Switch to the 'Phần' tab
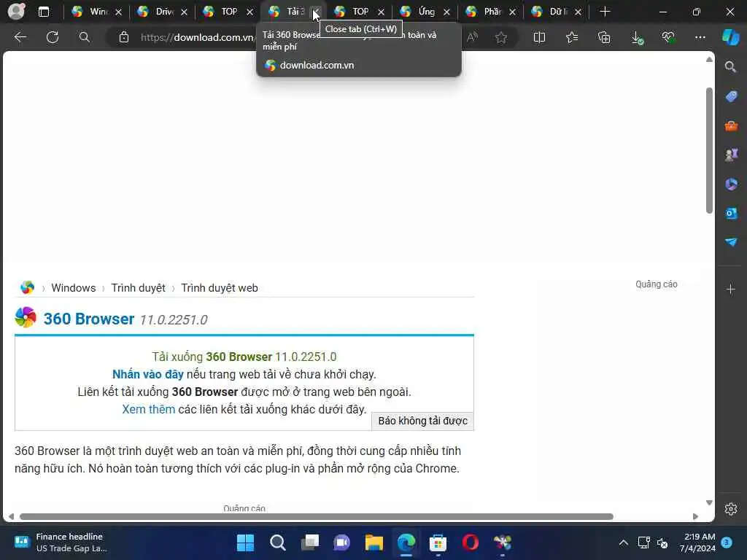The image size is (747, 560). pyautogui.click(x=485, y=12)
